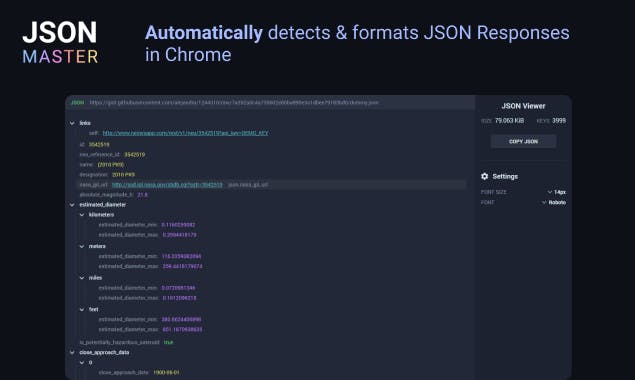Click the kilometers estimated_diameter_min value
635x380 pixels.
178,225
